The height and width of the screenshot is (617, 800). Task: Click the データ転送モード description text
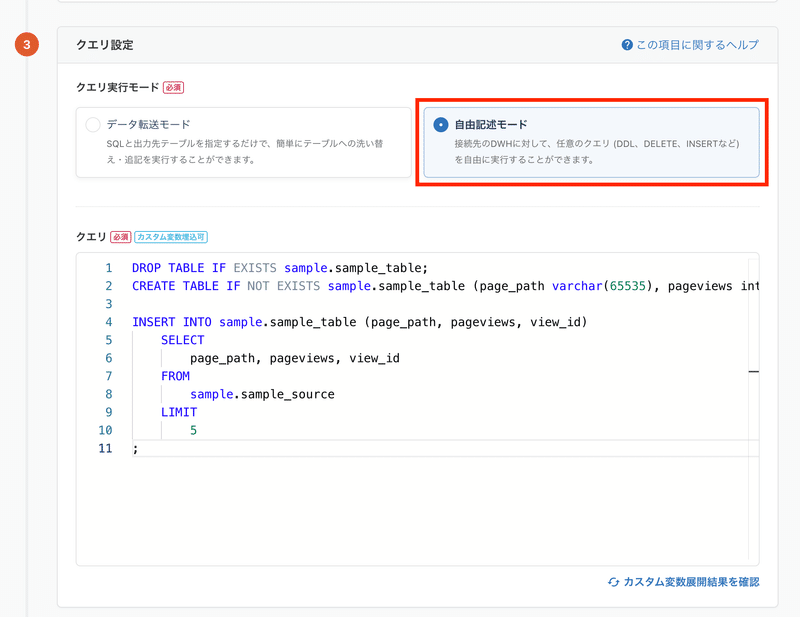point(245,152)
